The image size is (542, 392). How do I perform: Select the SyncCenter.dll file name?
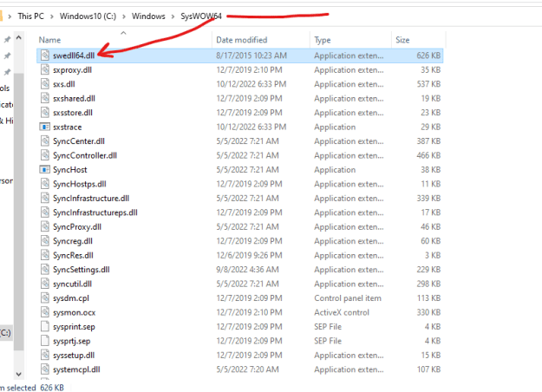point(79,141)
